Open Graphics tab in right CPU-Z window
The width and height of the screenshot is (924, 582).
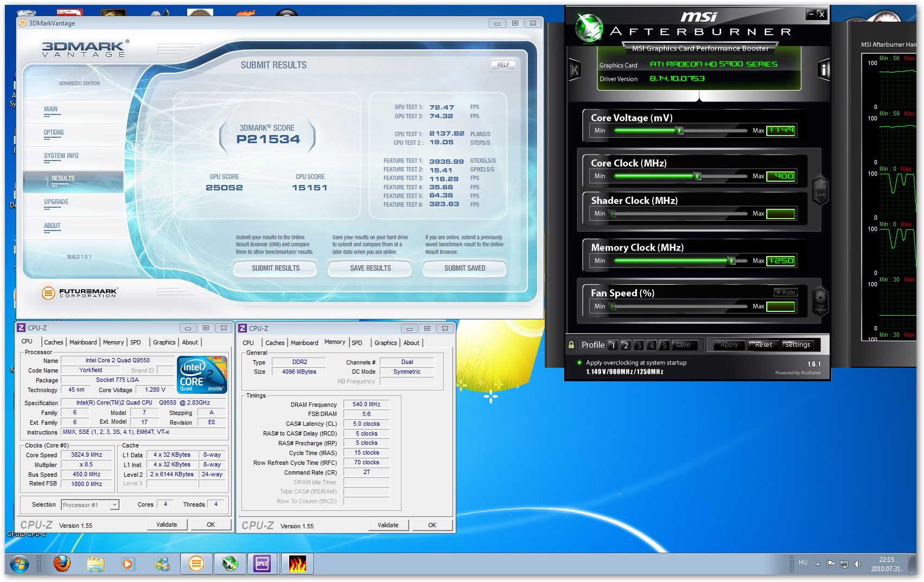pyautogui.click(x=386, y=343)
